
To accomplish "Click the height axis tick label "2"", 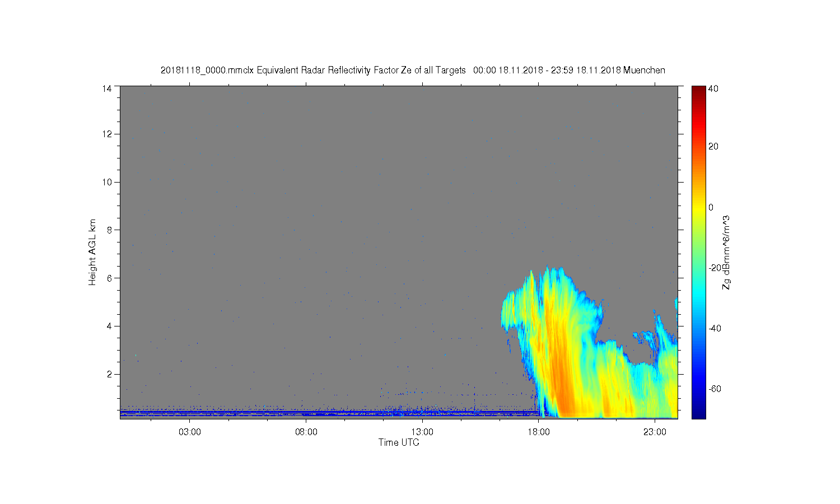I will pos(110,374).
